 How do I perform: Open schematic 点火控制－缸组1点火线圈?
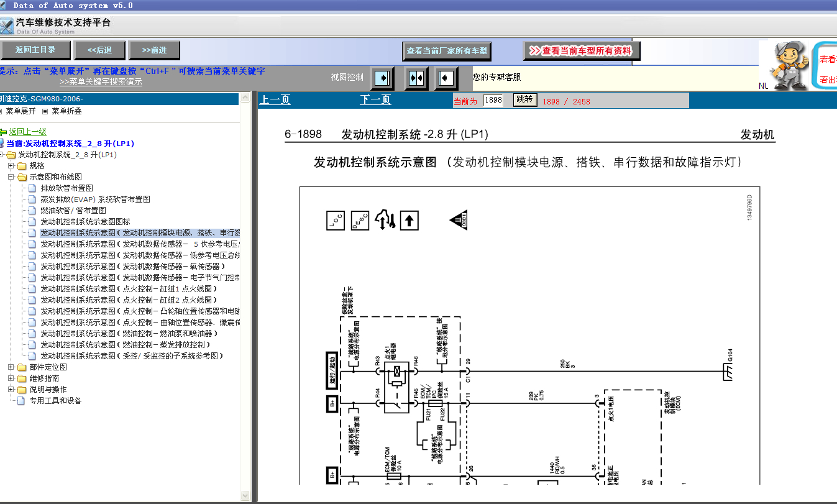[129, 289]
